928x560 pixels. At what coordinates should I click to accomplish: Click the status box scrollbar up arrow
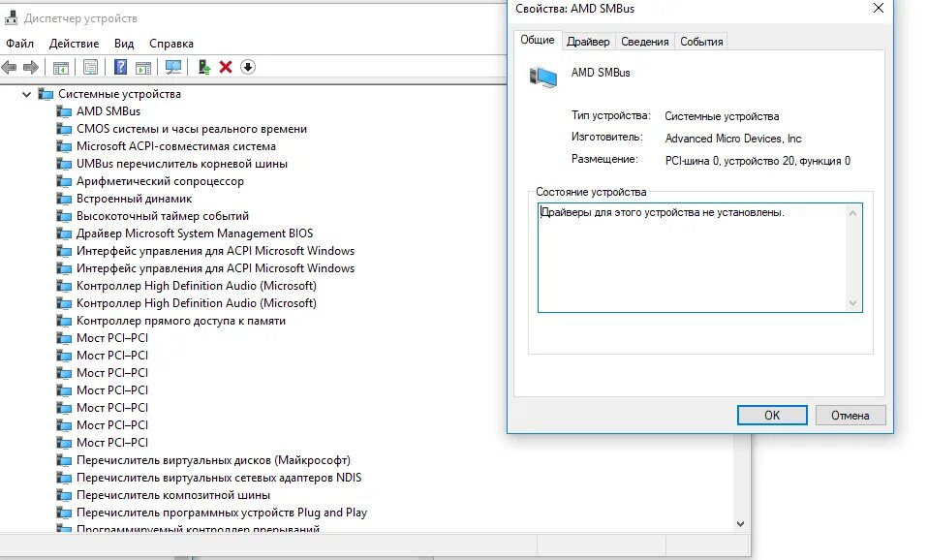852,213
